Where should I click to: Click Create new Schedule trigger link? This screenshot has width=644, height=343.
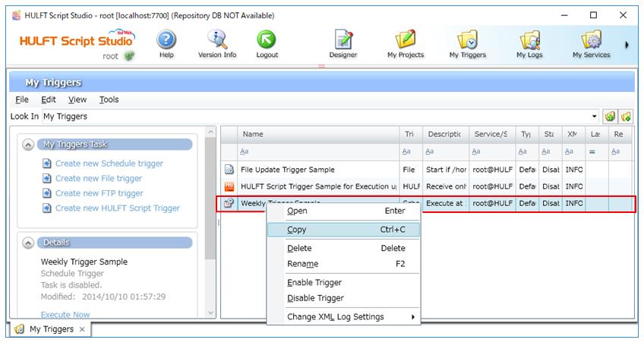[x=109, y=164]
